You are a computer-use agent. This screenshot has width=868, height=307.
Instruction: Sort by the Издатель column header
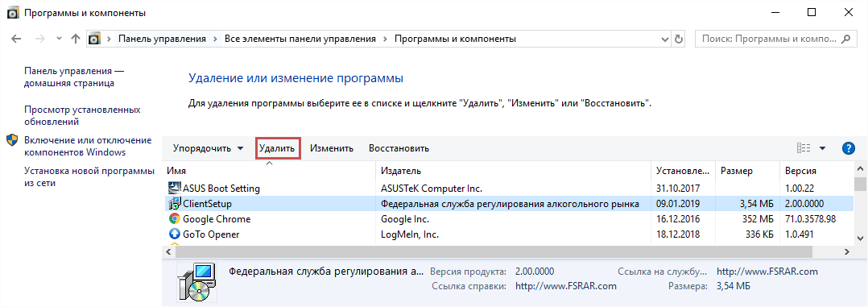tap(513, 171)
